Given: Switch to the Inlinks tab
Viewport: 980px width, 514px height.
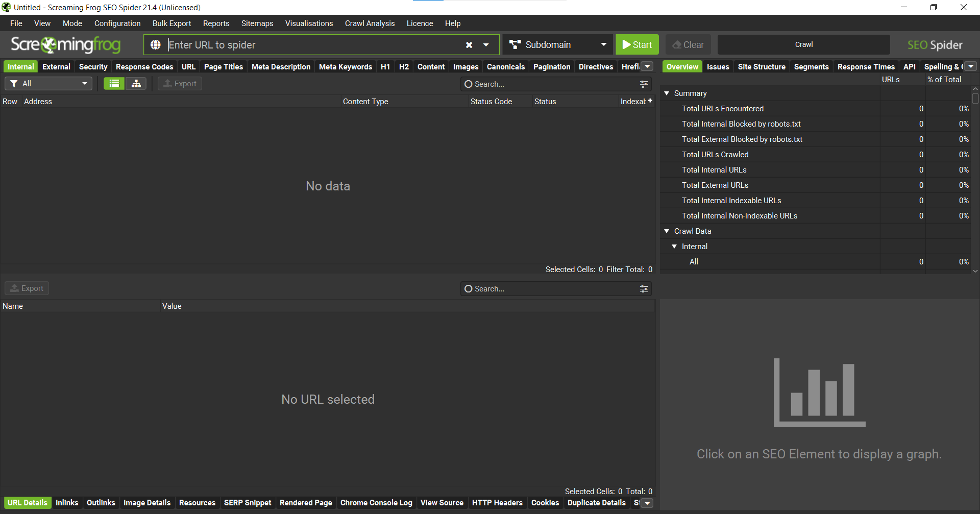Looking at the screenshot, I should 67,503.
